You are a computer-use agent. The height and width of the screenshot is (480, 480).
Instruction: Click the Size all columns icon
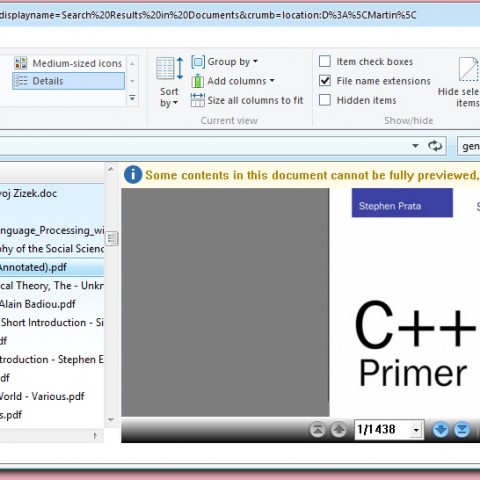(x=198, y=100)
